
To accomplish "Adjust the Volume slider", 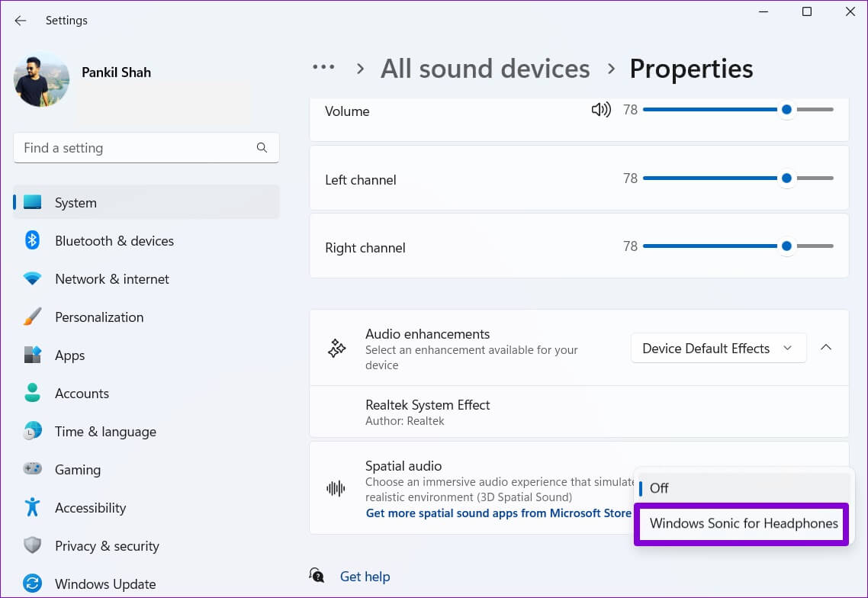I will coord(738,110).
